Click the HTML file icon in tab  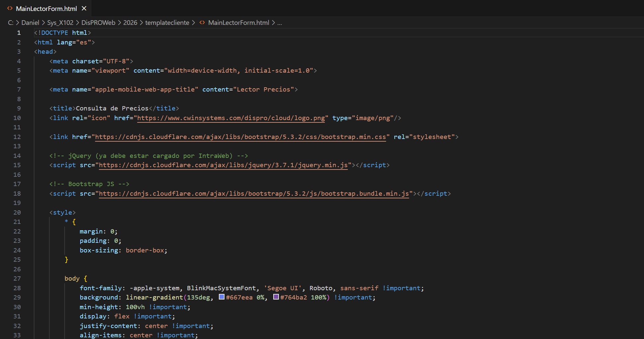click(x=10, y=8)
